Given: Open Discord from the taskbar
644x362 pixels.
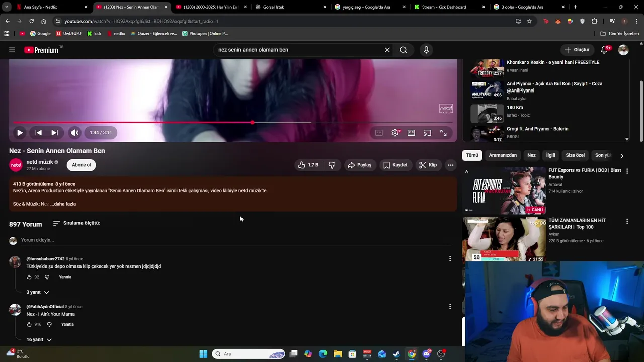Looking at the screenshot, I should pyautogui.click(x=427, y=354).
